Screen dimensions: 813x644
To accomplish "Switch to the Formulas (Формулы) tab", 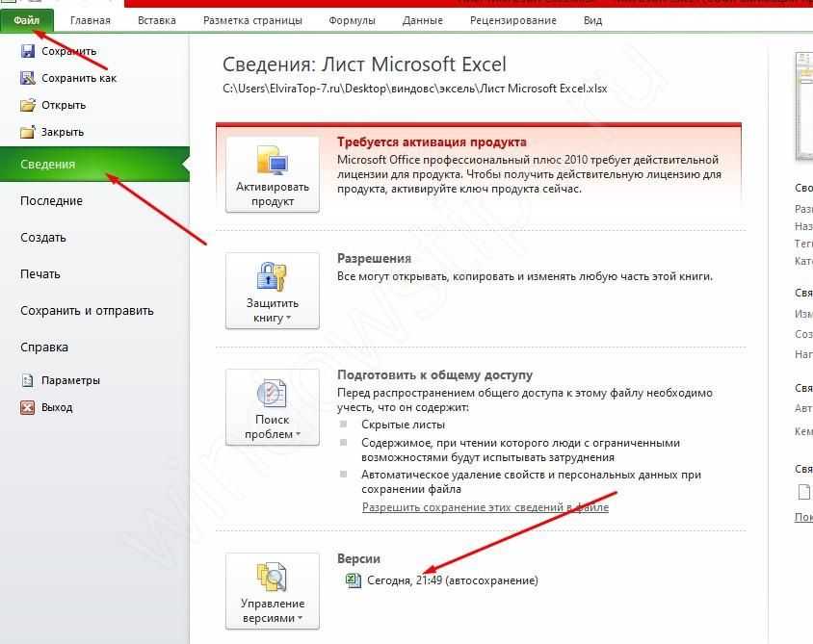I will coord(353,20).
